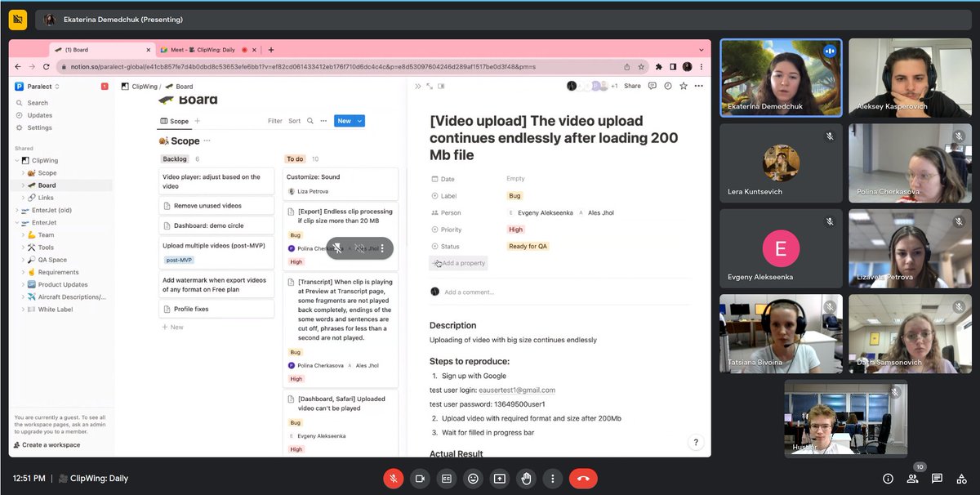Select the Scope view tab on board
The image size is (980, 495).
pyautogui.click(x=174, y=121)
